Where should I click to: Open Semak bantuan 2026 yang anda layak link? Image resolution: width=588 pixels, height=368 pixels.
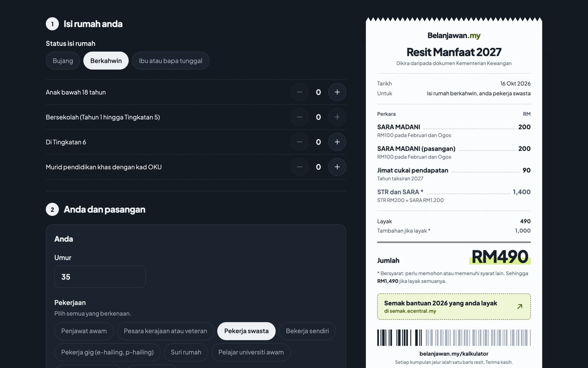click(x=454, y=307)
